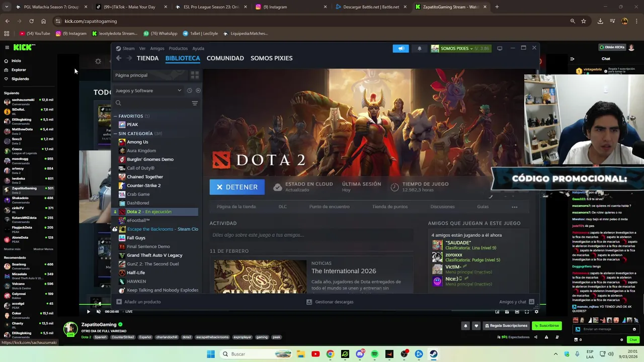Screen dimensions: 644x362
Task: Bookmark this page with star icon
Action: [584, 21]
